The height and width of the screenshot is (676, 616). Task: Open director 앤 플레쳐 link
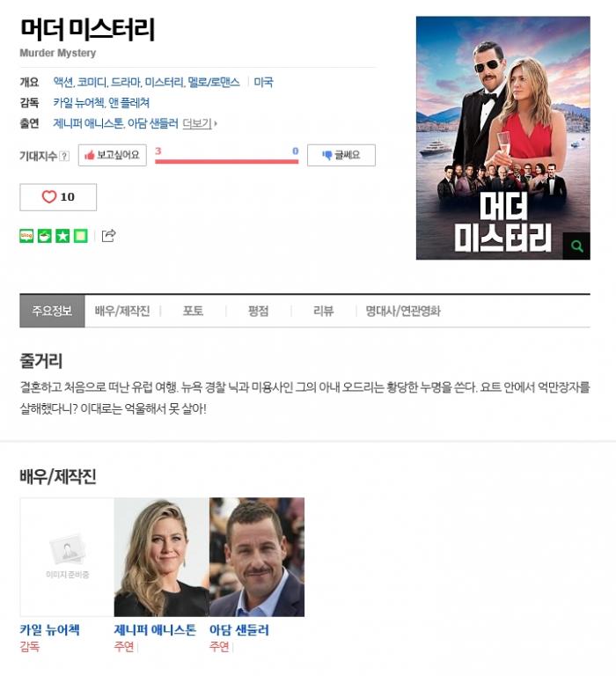[128, 103]
